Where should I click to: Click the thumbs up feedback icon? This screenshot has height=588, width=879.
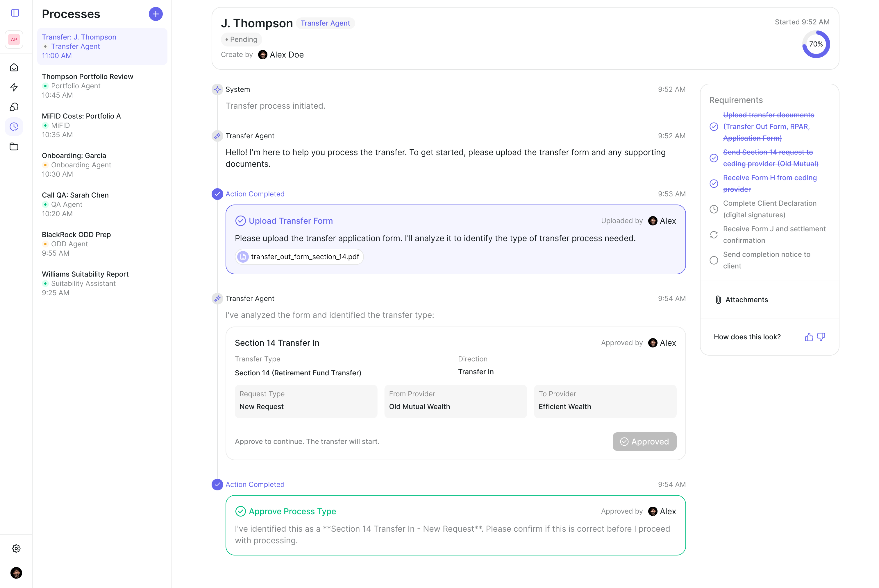click(x=809, y=337)
